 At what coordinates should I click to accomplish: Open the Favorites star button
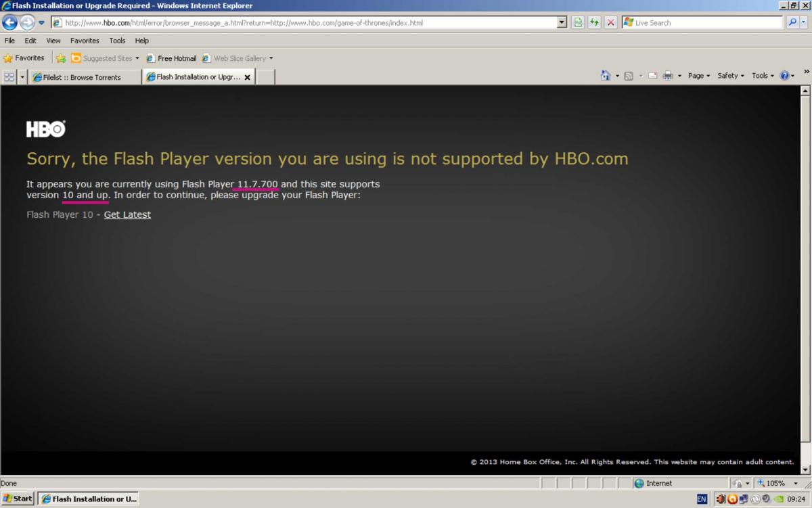tap(24, 58)
